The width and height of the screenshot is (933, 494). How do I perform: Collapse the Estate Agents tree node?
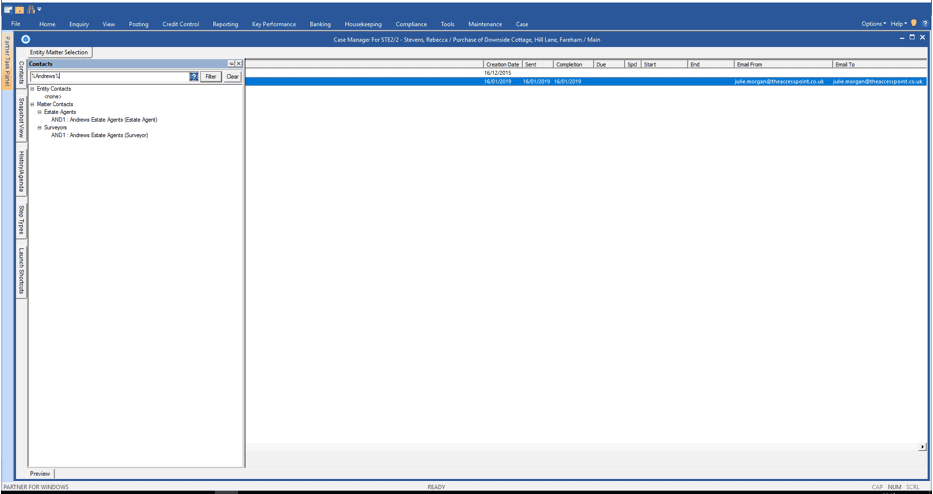pos(39,112)
